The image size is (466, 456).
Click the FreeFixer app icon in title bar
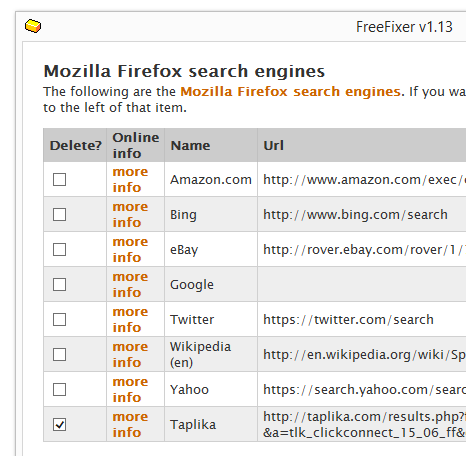click(33, 26)
